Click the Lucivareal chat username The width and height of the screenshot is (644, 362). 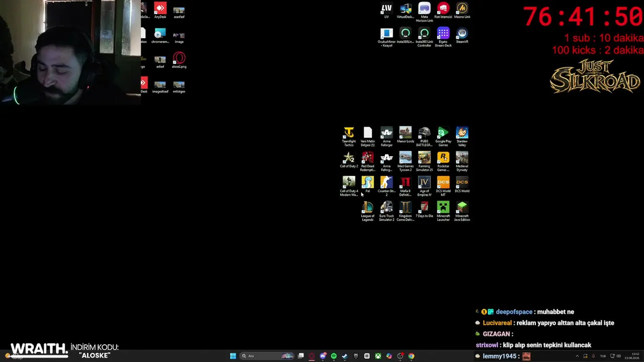(497, 323)
